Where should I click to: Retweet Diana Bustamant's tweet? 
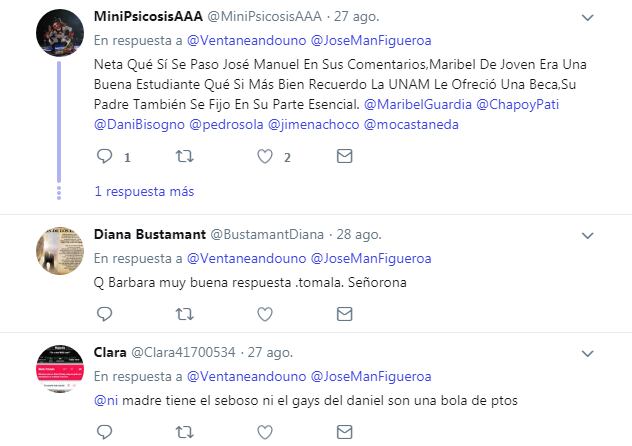click(185, 314)
